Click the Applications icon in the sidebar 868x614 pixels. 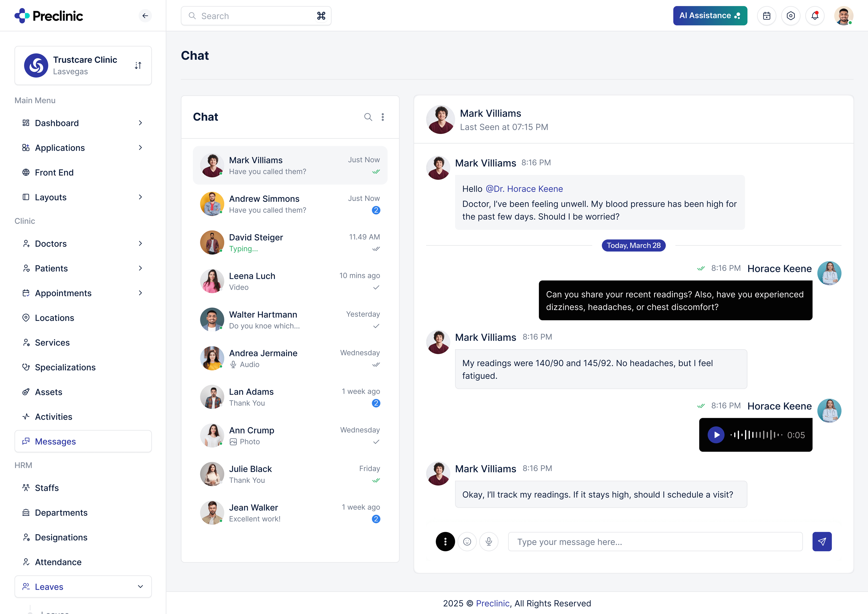point(26,147)
